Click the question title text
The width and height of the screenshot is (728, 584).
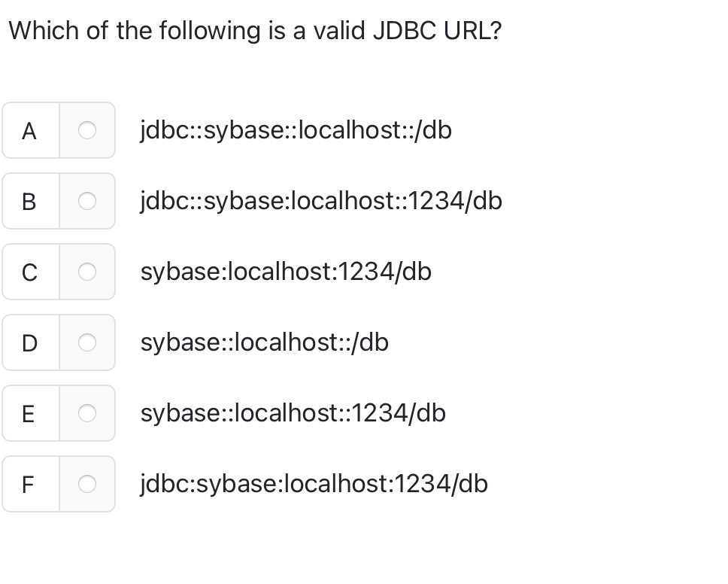pyautogui.click(x=256, y=30)
